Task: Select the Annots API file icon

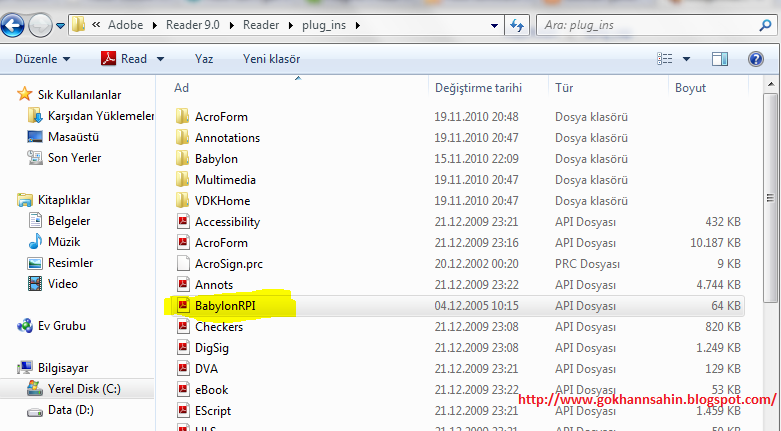Action: [183, 284]
